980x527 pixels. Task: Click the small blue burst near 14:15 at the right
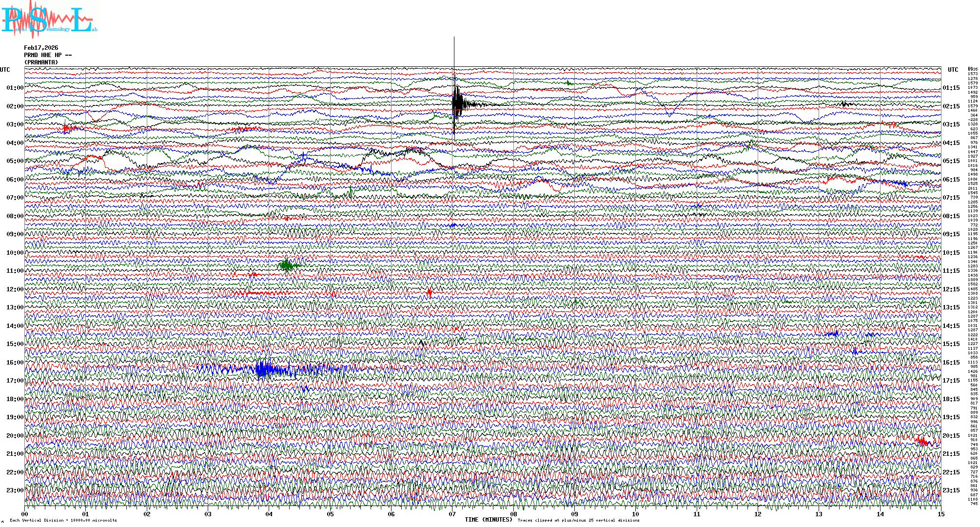[833, 334]
